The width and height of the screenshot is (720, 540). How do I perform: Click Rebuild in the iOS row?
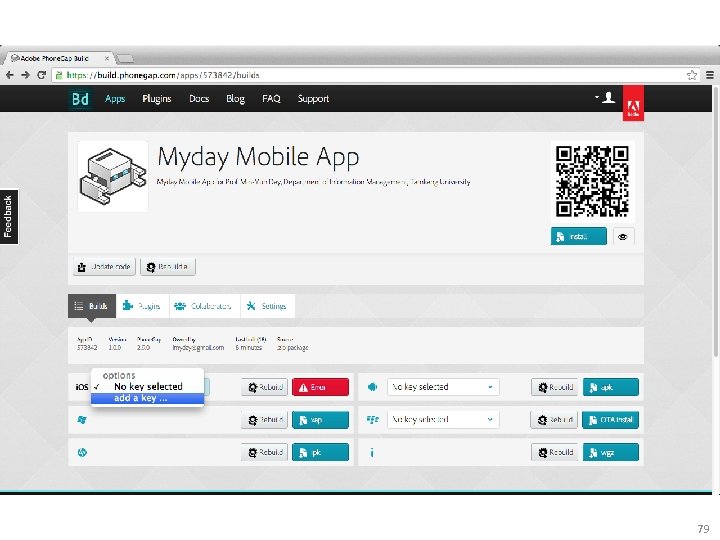click(x=265, y=387)
